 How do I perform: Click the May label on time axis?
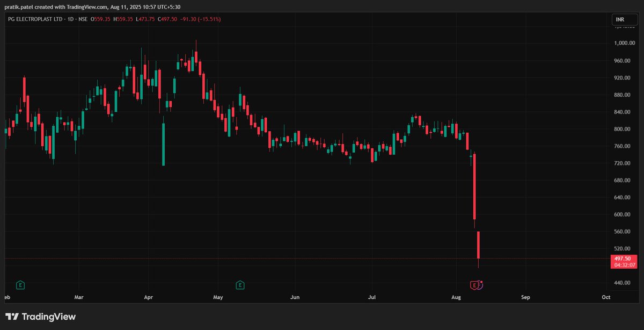[218, 297]
